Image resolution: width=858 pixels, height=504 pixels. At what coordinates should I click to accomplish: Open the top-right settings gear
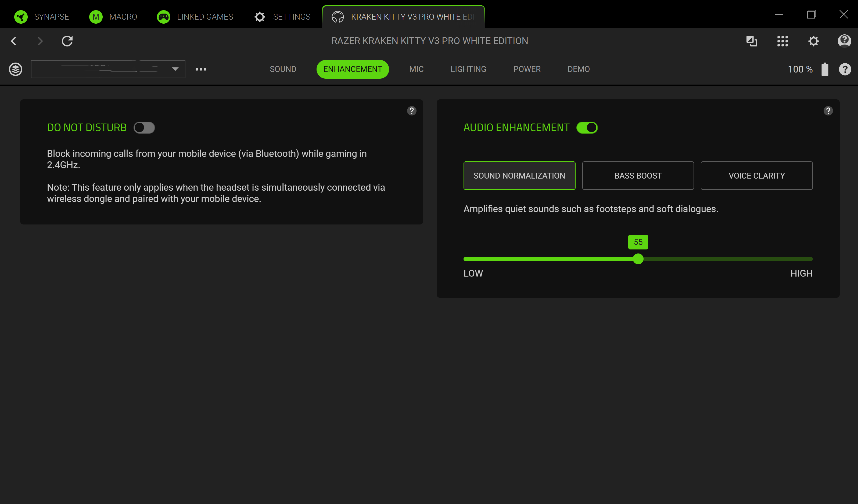(813, 41)
